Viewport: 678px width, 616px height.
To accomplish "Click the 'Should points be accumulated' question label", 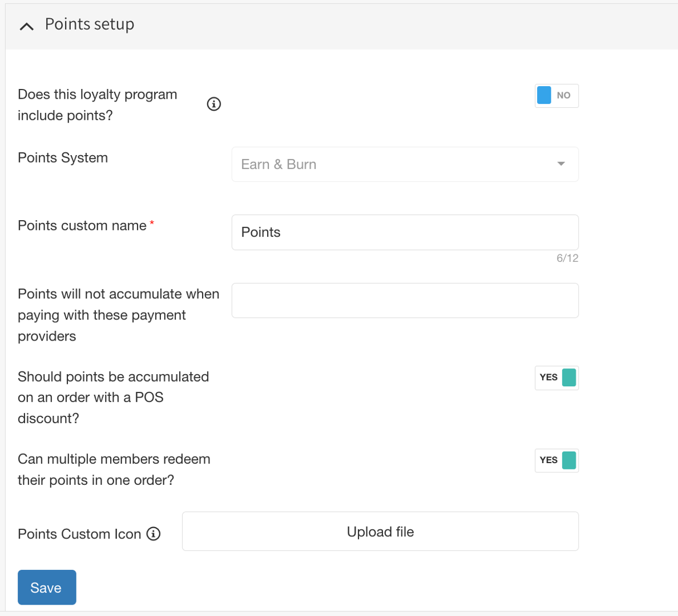I will (113, 398).
